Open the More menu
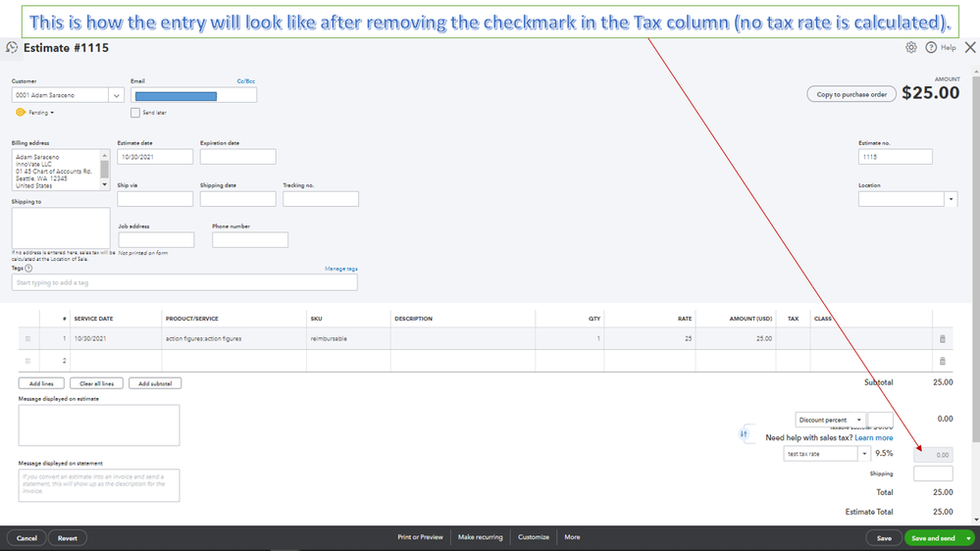The image size is (980, 551). coord(572,537)
